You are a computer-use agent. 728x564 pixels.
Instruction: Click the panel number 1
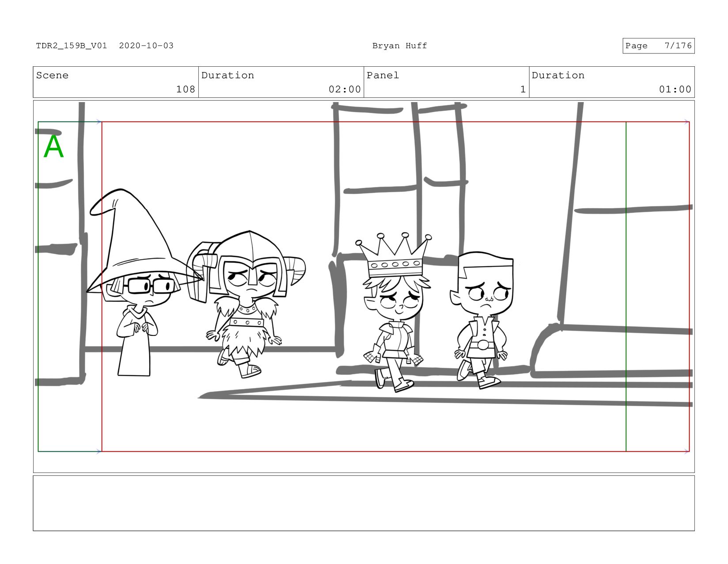click(x=523, y=89)
